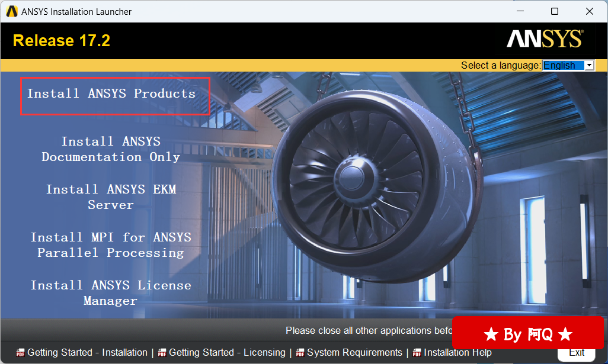This screenshot has width=608, height=364.
Task: Select the English language combo box field
Action: (x=563, y=66)
